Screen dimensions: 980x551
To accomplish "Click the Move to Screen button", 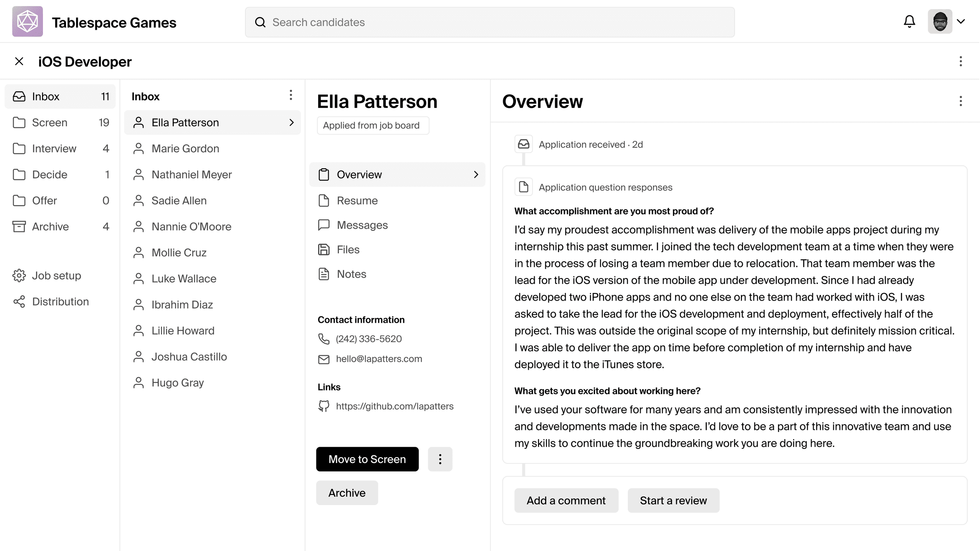I will (367, 459).
